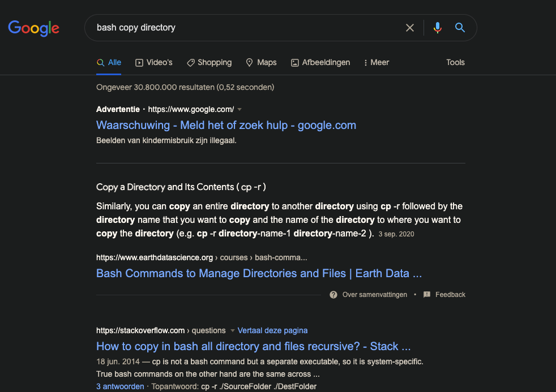
Task: Click the 'Beelden van kindermisbruik zijn illegaal.' text
Action: [x=166, y=141]
